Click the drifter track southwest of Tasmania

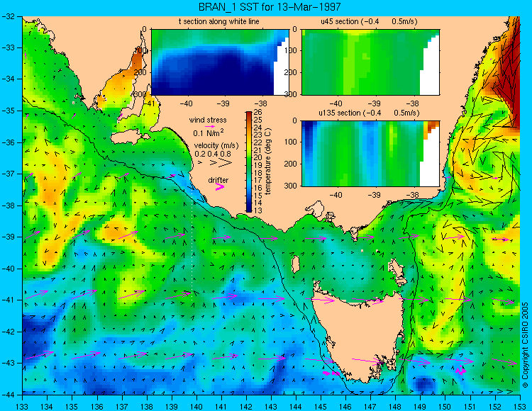tap(331, 373)
